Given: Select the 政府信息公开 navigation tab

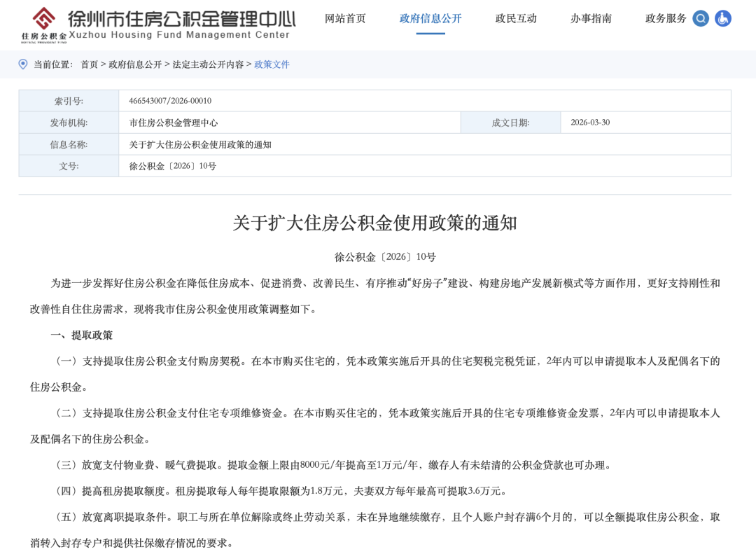Looking at the screenshot, I should coord(430,19).
